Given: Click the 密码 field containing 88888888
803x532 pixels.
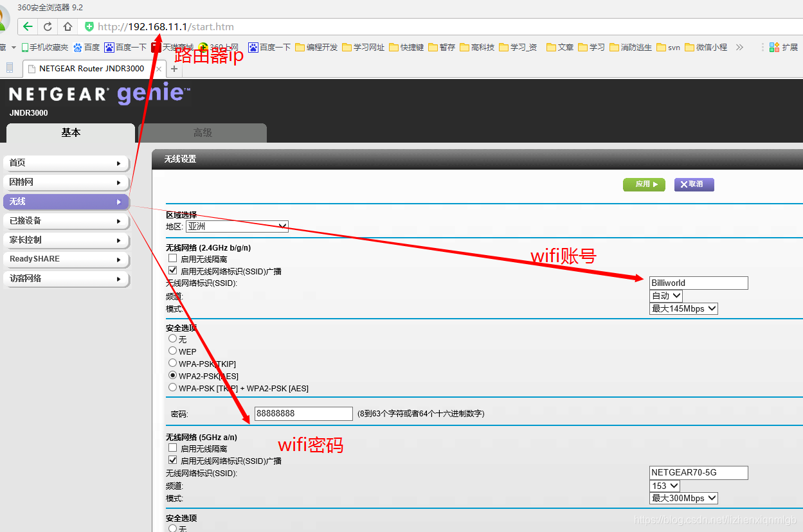Looking at the screenshot, I should click(x=303, y=413).
